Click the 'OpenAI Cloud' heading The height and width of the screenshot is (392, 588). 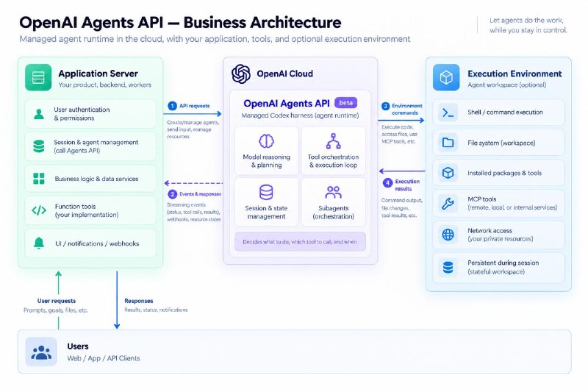[284, 74]
